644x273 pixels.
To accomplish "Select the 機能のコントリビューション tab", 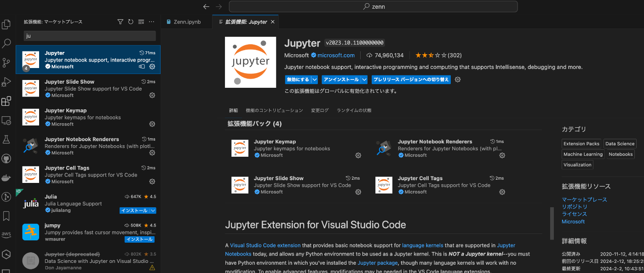I will click(275, 110).
